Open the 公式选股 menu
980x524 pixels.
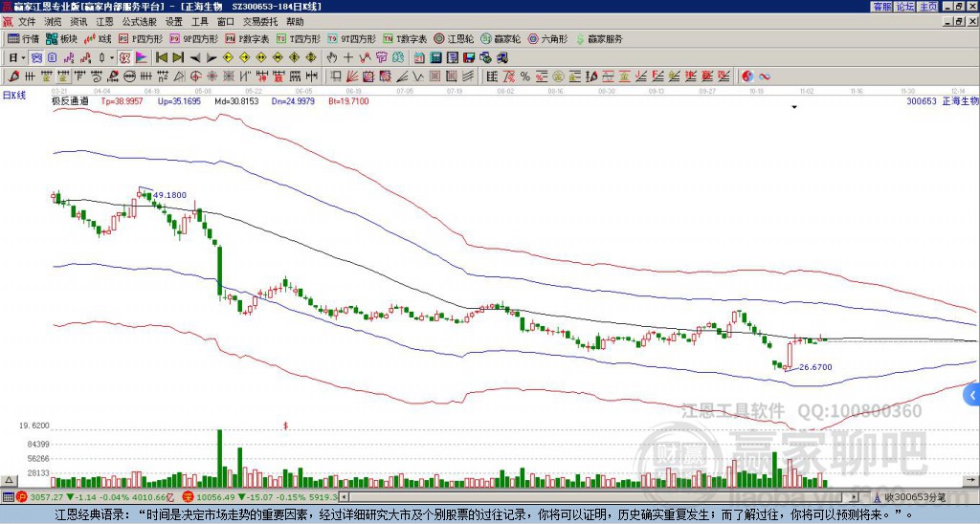(x=140, y=22)
